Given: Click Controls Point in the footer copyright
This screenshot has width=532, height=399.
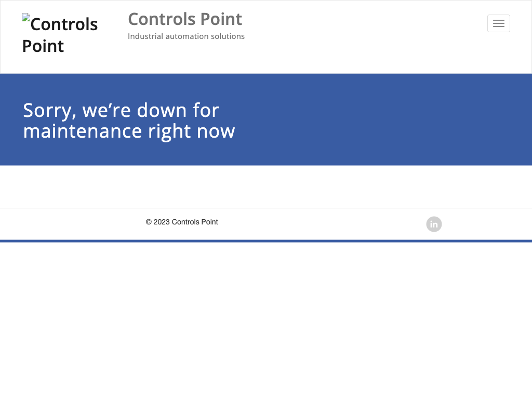Looking at the screenshot, I should [195, 222].
